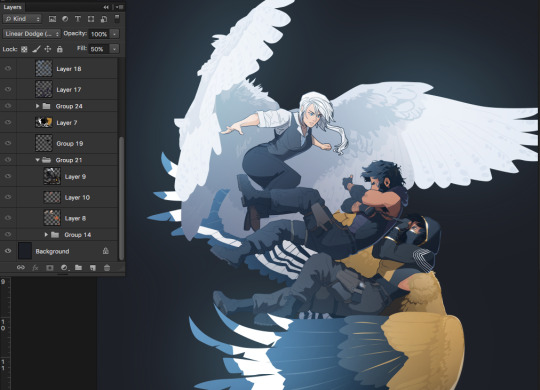Screen dimensions: 540x390
Task: Hide Layer 18 via its eye icon
Action: 8,69
